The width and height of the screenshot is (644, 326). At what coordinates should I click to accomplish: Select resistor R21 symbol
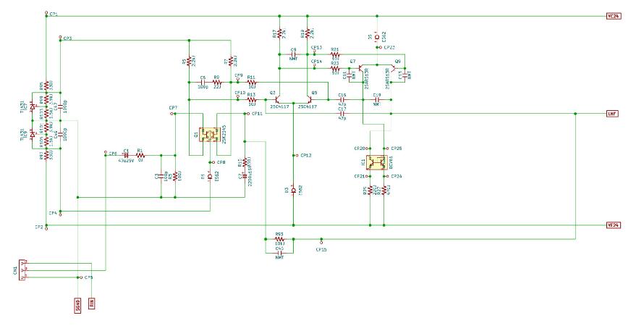tap(335, 54)
